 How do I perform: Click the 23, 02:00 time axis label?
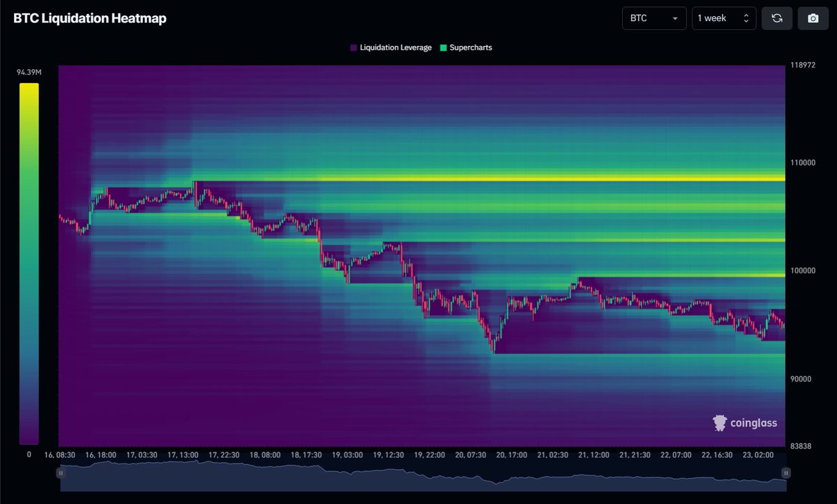point(758,455)
